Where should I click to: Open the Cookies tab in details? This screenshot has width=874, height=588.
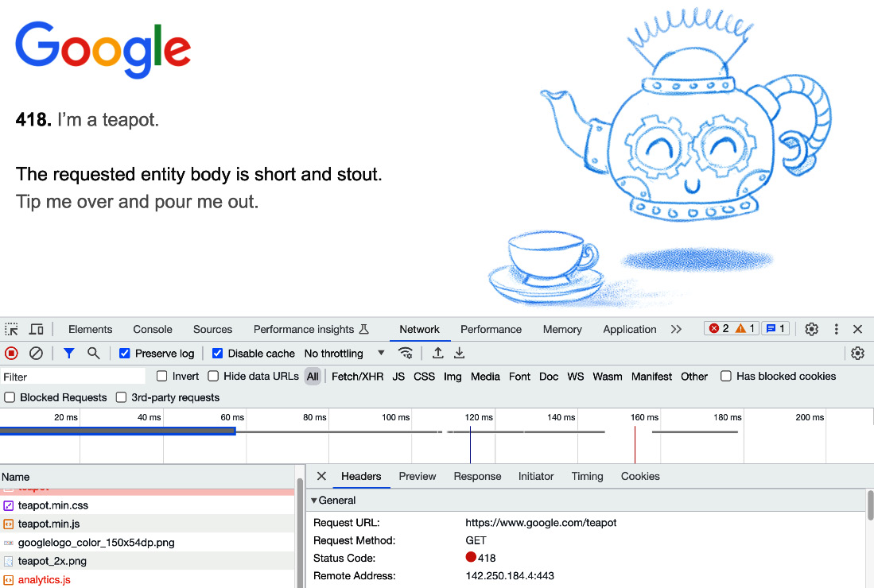pos(640,476)
